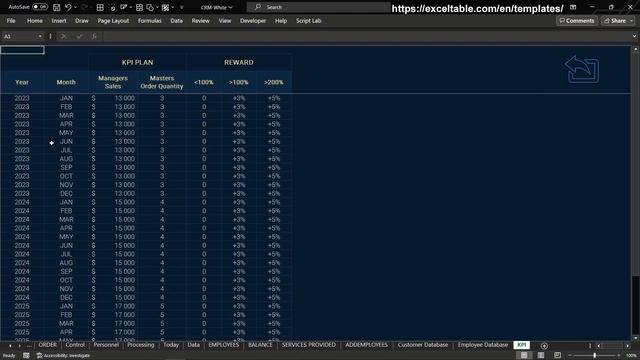The width and height of the screenshot is (640, 360).
Task: Expand the formula bar with the chevron
Action: [634, 36]
